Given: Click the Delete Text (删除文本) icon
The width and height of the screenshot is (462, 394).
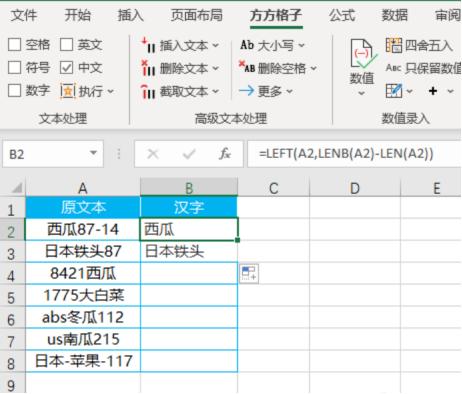Looking at the screenshot, I should 148,68.
